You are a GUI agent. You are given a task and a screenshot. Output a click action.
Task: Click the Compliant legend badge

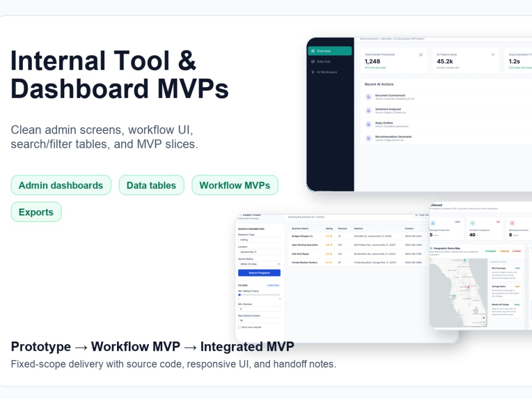coord(491,251)
